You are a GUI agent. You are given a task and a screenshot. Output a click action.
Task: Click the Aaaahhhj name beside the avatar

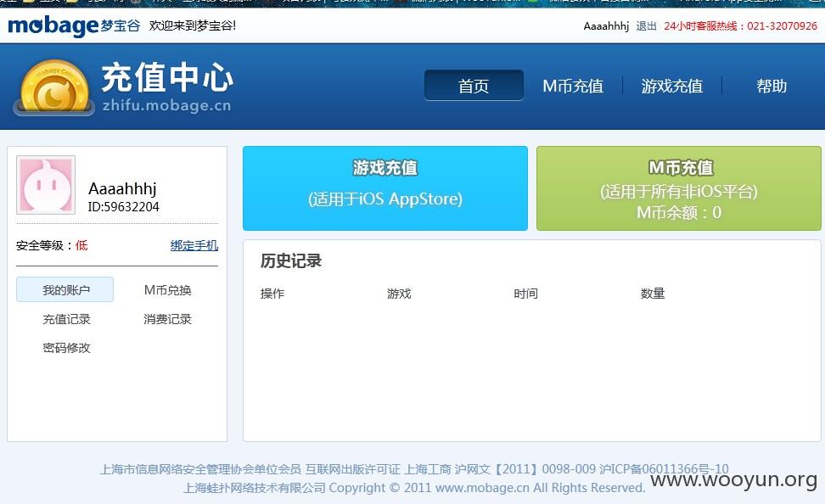pyautogui.click(x=122, y=189)
